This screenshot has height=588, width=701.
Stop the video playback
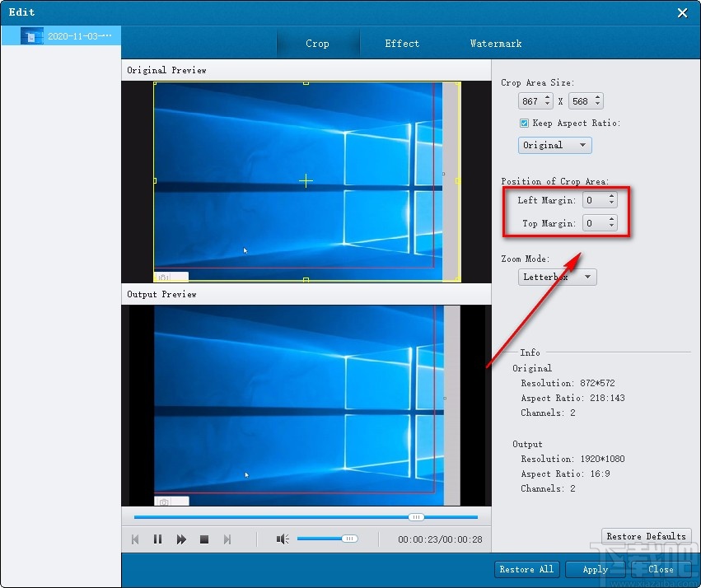click(204, 539)
